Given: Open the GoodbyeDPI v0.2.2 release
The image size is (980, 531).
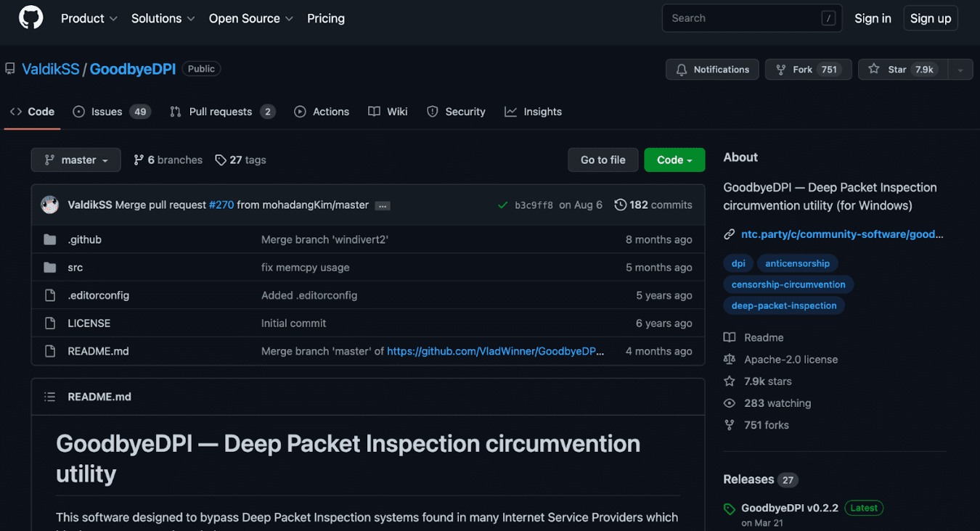Looking at the screenshot, I should pyautogui.click(x=790, y=508).
